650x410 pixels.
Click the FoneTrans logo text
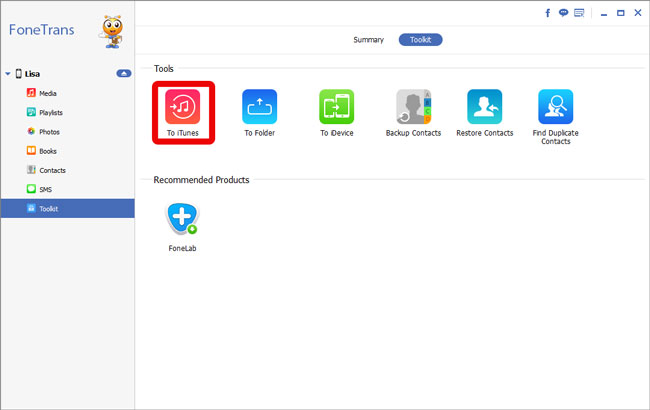(41, 30)
